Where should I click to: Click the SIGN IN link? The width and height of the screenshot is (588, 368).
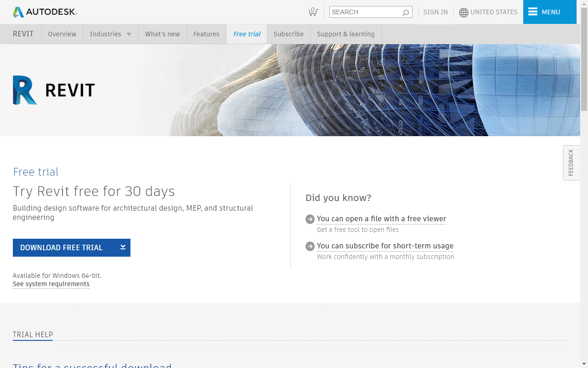tap(435, 12)
